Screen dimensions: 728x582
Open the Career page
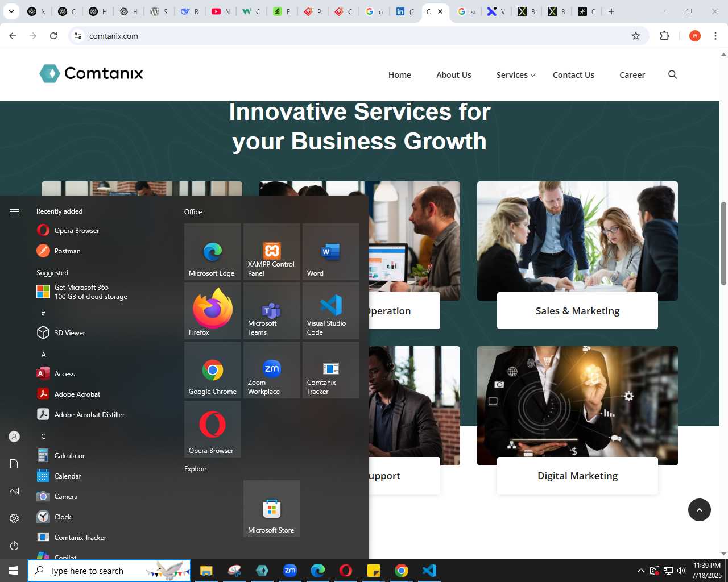[632, 75]
